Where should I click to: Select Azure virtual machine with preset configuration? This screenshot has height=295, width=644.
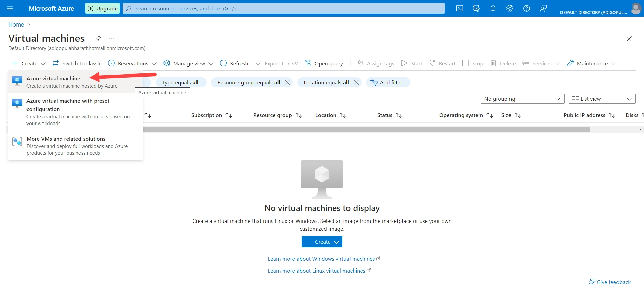click(75, 112)
